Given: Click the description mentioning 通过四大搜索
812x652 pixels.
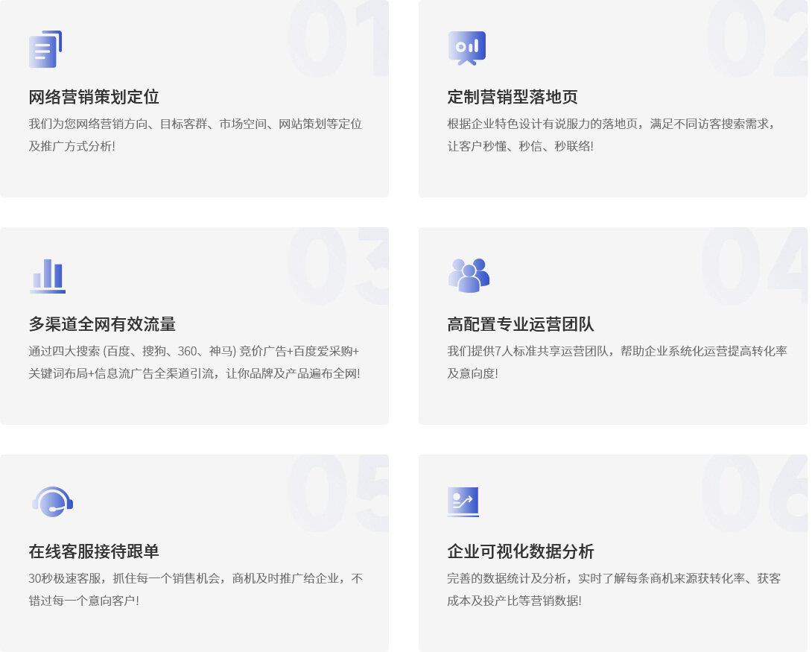Looking at the screenshot, I should (x=194, y=362).
